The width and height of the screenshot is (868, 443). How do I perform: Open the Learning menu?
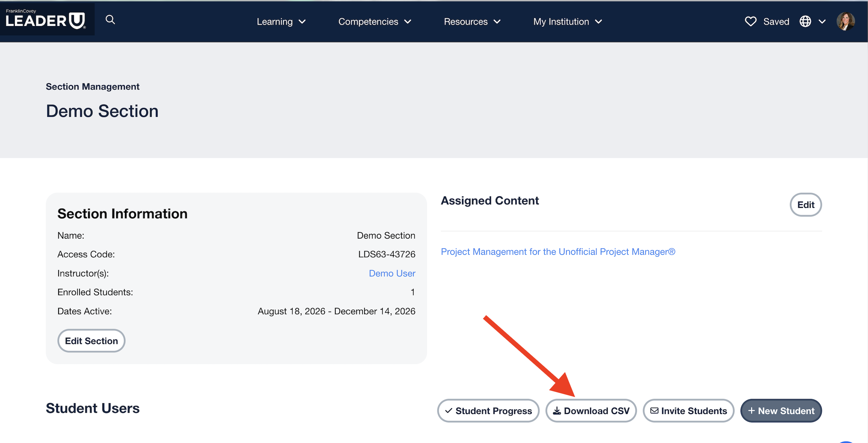point(281,22)
